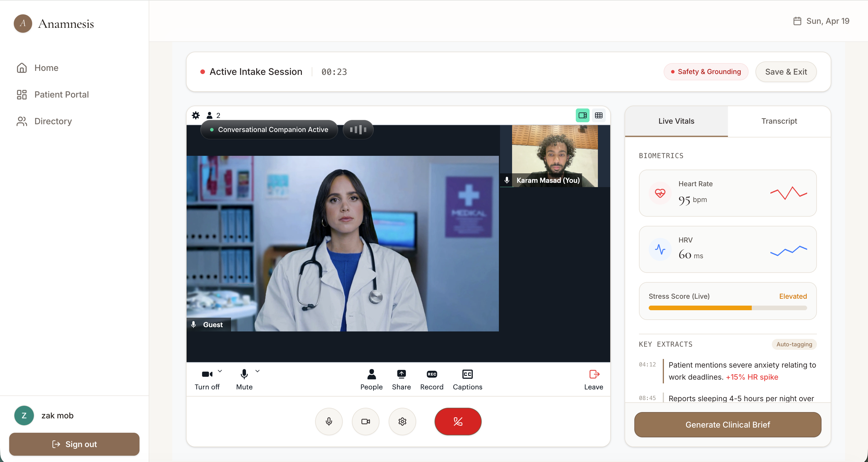
Task: Select the speaker sidebar layout icon
Action: (582, 115)
